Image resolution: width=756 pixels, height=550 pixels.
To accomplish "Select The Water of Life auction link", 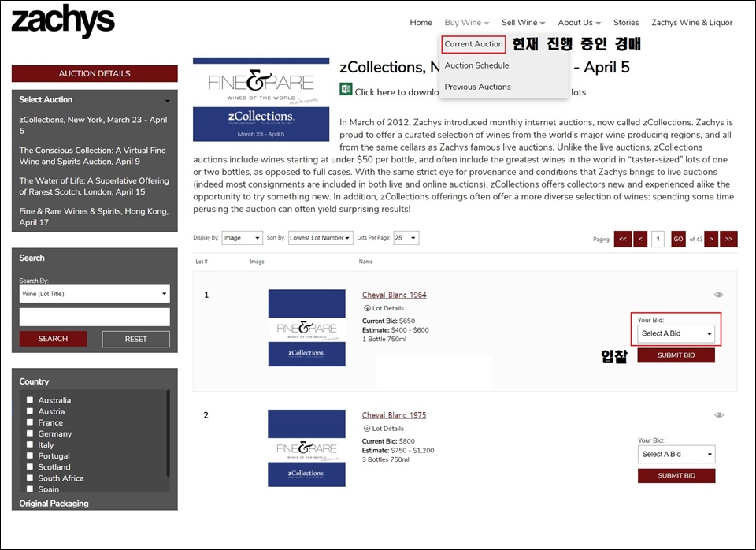I will click(x=94, y=186).
